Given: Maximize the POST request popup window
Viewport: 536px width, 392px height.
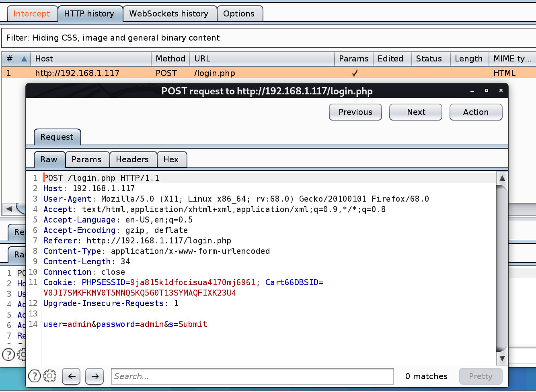Looking at the screenshot, I should (487, 91).
